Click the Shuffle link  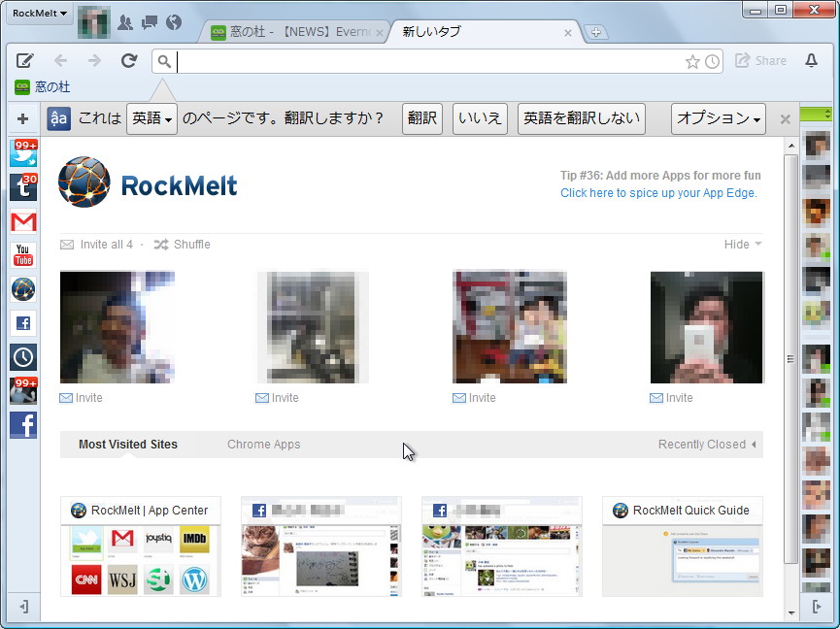(x=183, y=245)
